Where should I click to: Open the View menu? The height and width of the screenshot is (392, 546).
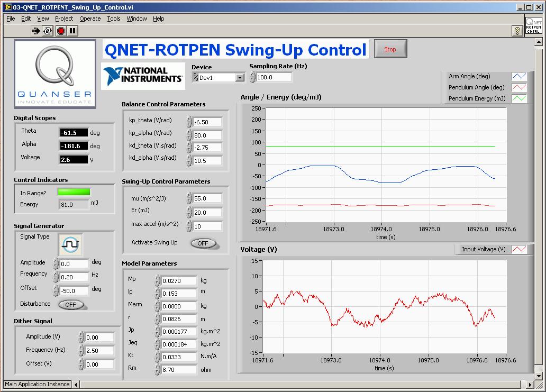(x=43, y=19)
